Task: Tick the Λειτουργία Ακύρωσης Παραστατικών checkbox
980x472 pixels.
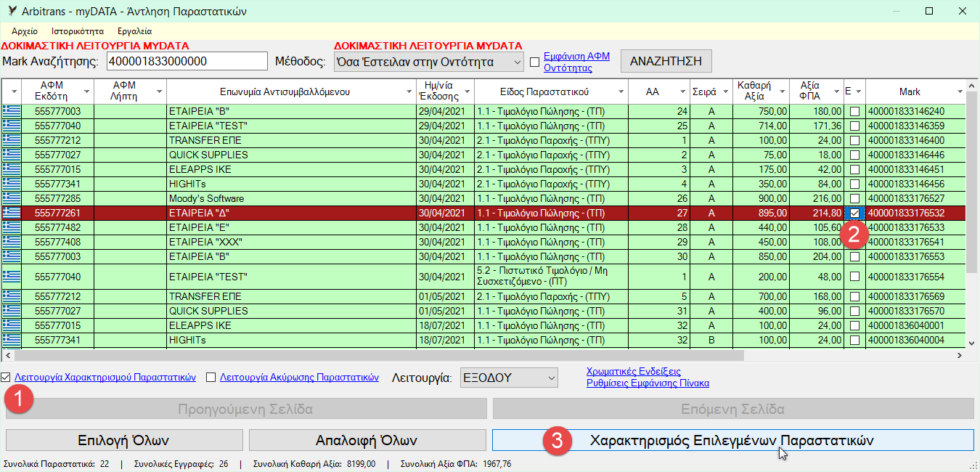Action: (x=211, y=378)
